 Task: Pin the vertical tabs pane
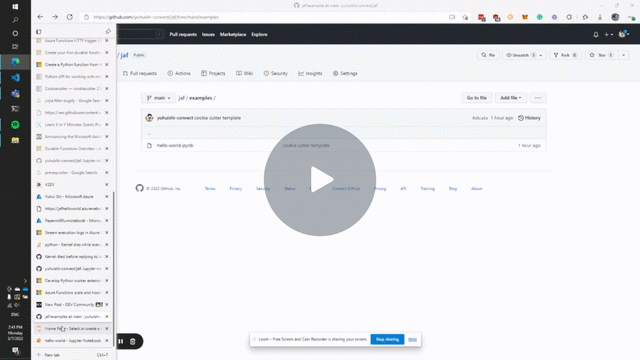pyautogui.click(x=108, y=31)
